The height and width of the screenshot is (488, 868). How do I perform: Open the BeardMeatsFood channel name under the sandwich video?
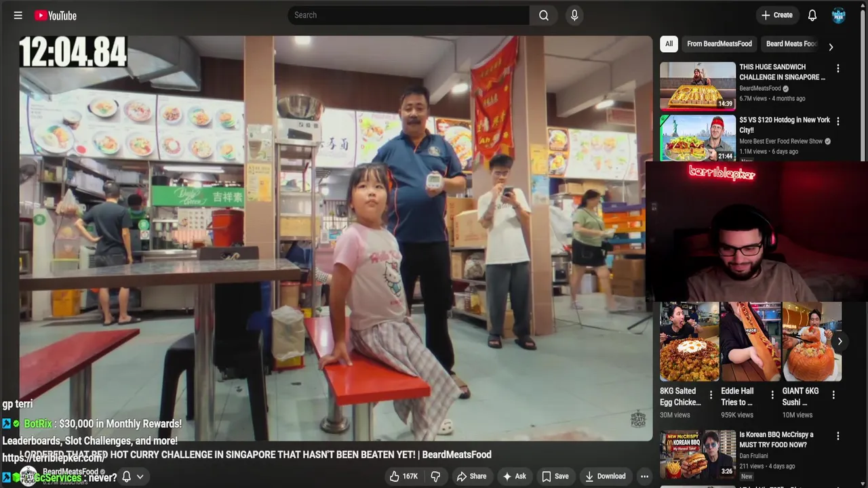pos(760,88)
